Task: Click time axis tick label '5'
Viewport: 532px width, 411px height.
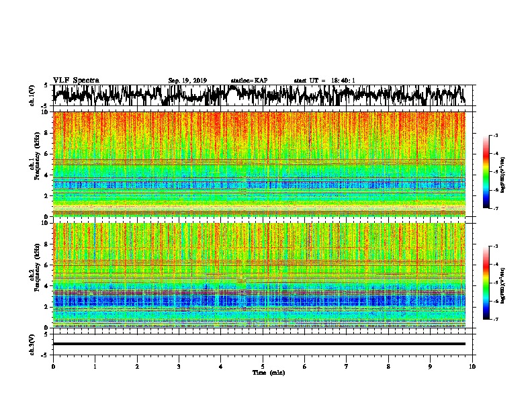Action: tap(263, 366)
